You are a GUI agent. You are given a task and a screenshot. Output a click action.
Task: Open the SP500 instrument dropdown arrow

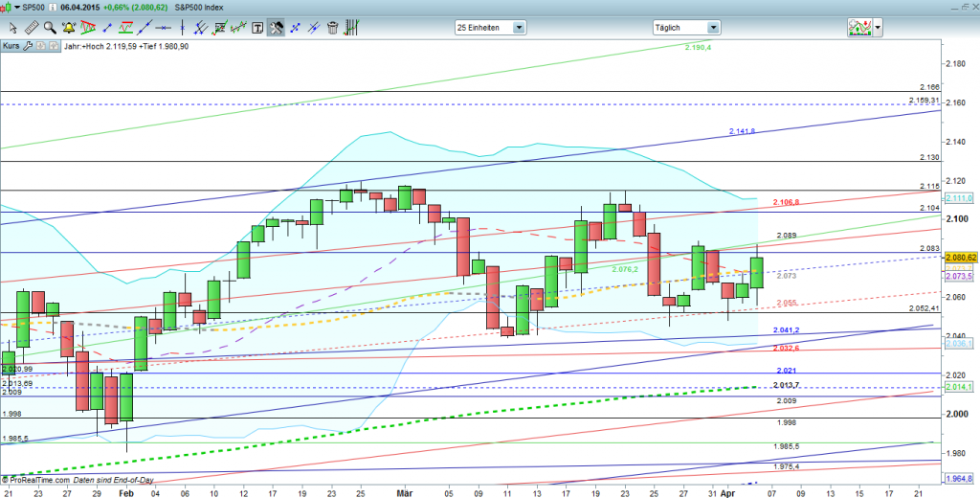click(15, 7)
